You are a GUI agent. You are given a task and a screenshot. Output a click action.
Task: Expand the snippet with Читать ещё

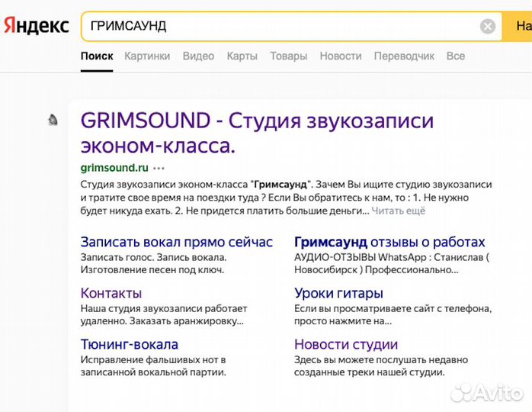pyautogui.click(x=399, y=211)
